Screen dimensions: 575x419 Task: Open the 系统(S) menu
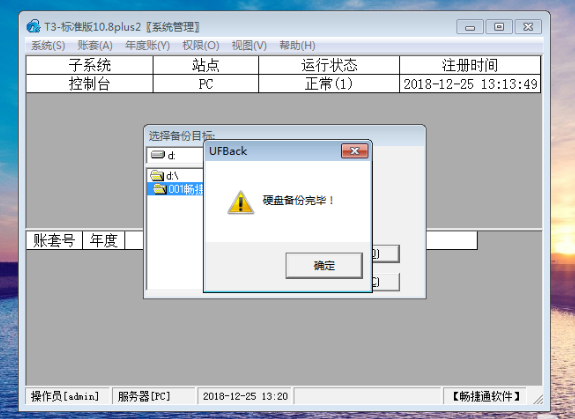(48, 45)
